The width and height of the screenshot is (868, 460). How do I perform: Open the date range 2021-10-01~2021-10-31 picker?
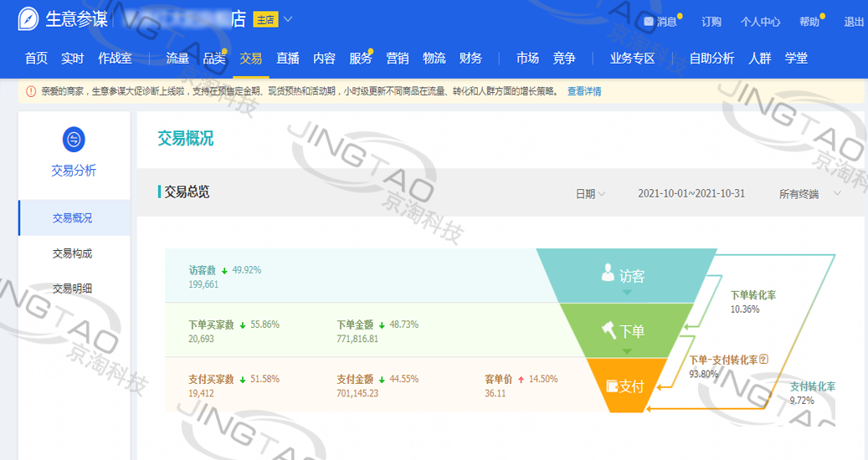click(x=691, y=193)
